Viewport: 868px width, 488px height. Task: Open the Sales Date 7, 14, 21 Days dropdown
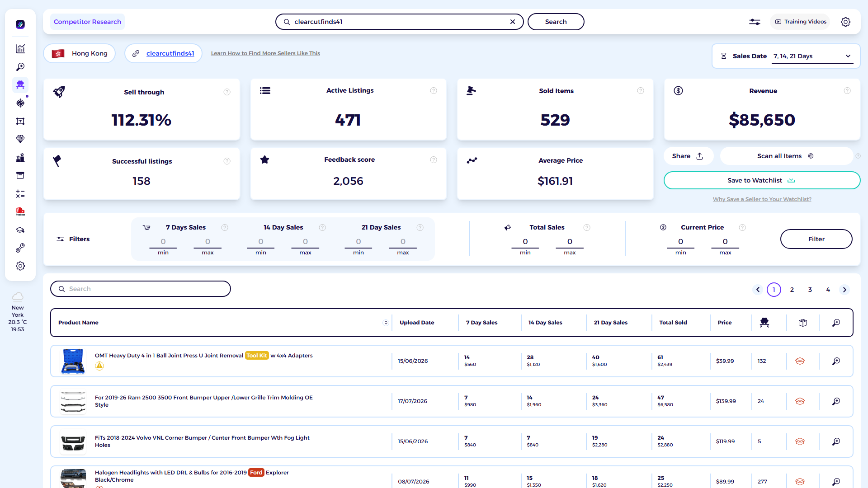(812, 56)
